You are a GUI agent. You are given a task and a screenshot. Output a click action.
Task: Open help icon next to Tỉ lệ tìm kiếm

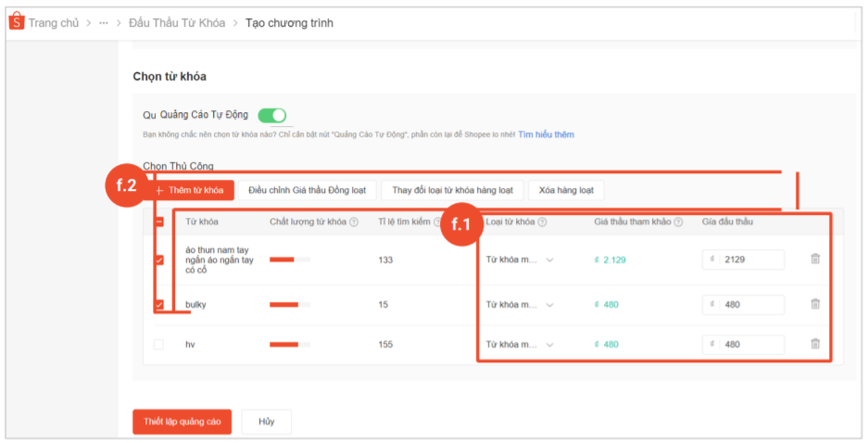437,222
